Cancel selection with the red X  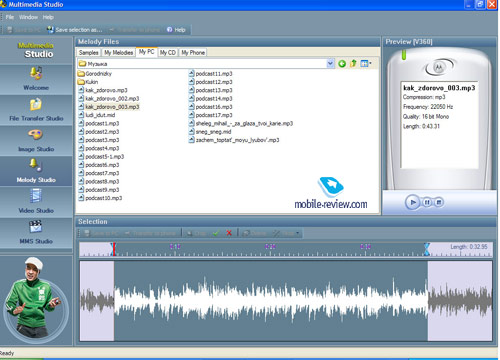click(x=229, y=233)
